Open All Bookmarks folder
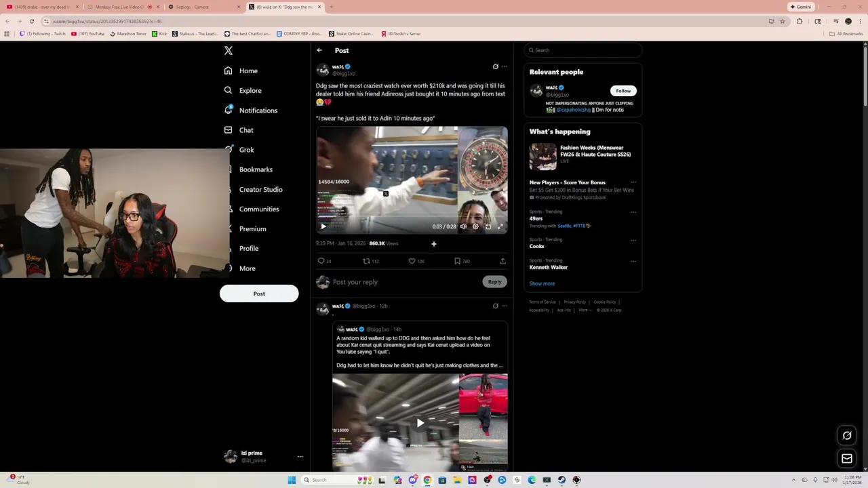 846,33
